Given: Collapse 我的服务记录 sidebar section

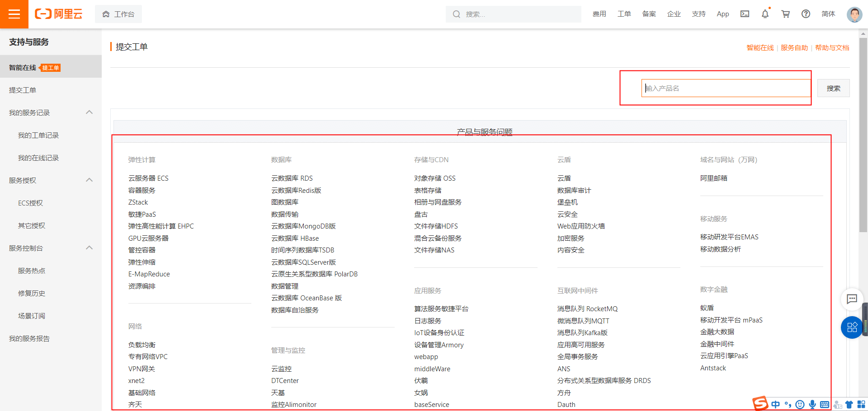Looking at the screenshot, I should coord(90,112).
